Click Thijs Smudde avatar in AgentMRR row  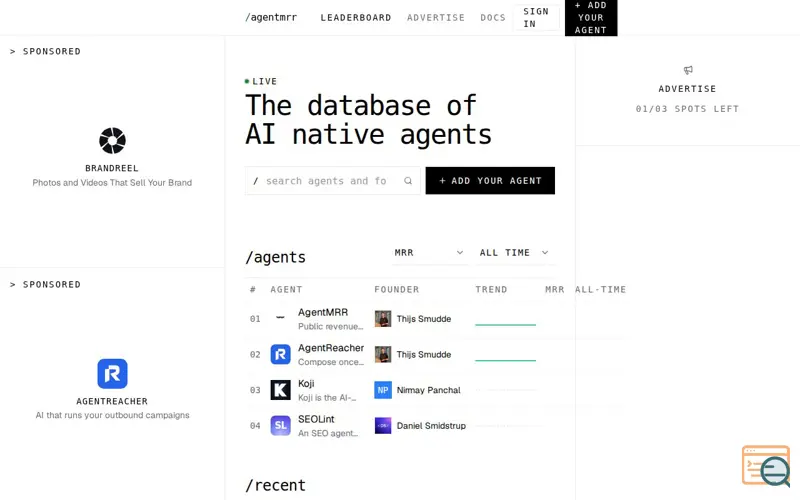pos(383,319)
